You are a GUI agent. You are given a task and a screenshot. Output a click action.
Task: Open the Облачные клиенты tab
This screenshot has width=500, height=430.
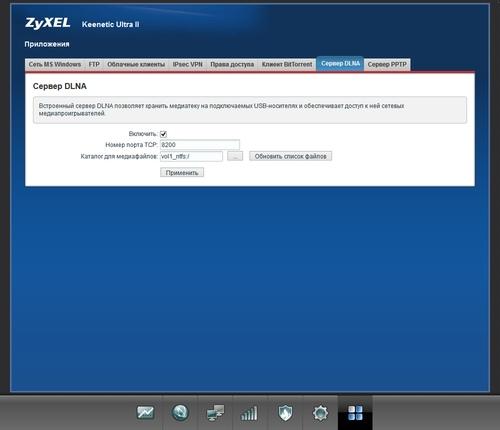coord(136,64)
